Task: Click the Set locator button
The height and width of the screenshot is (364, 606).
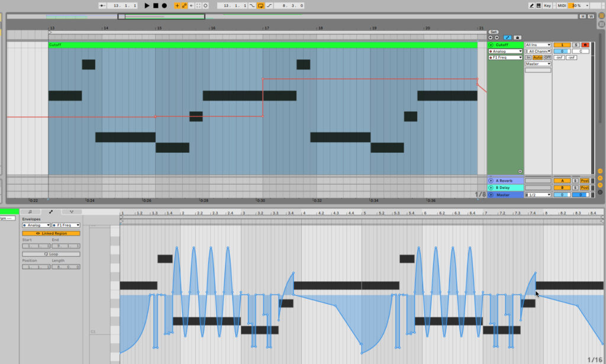Action: (x=494, y=32)
